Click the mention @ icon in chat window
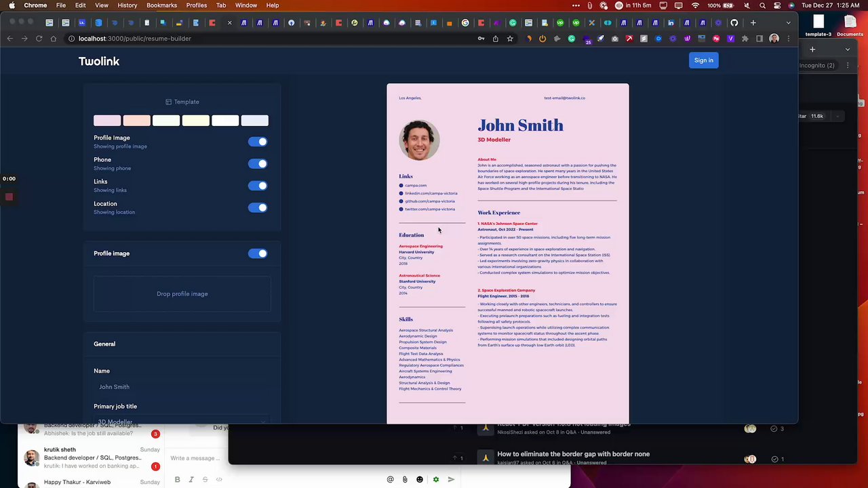868x488 pixels. click(x=390, y=480)
